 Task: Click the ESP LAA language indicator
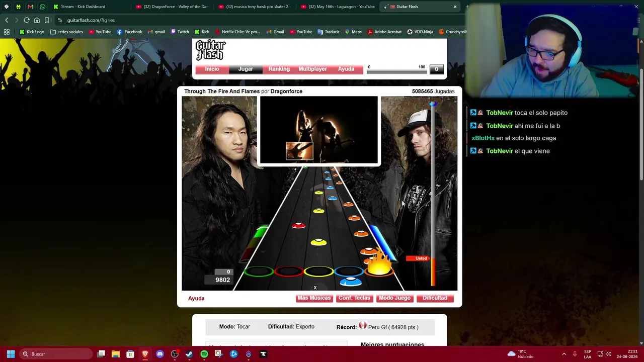pyautogui.click(x=588, y=354)
